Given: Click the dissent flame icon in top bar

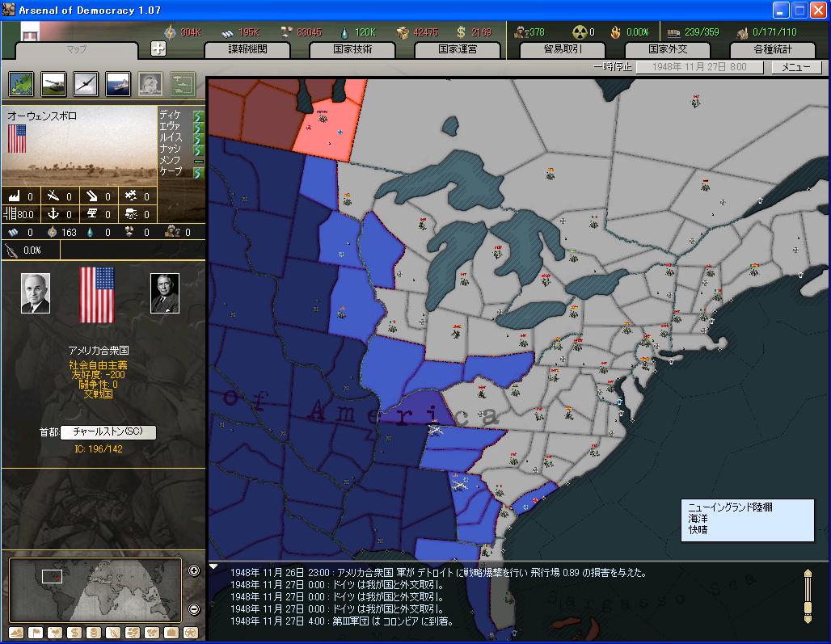Looking at the screenshot, I should pyautogui.click(x=615, y=32).
